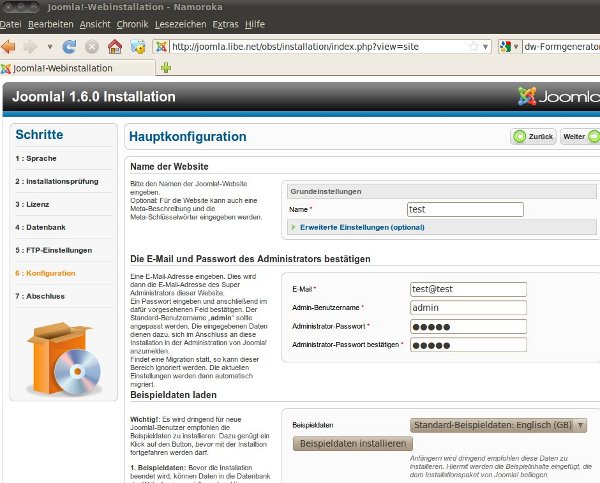This screenshot has height=483, width=600.
Task: Open a new tab with the plus icon
Action: (166, 68)
